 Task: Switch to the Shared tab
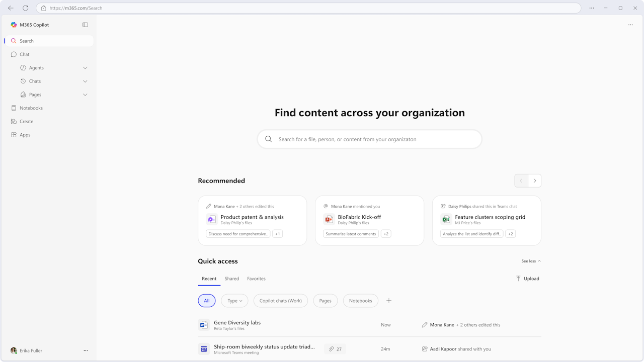pyautogui.click(x=231, y=279)
